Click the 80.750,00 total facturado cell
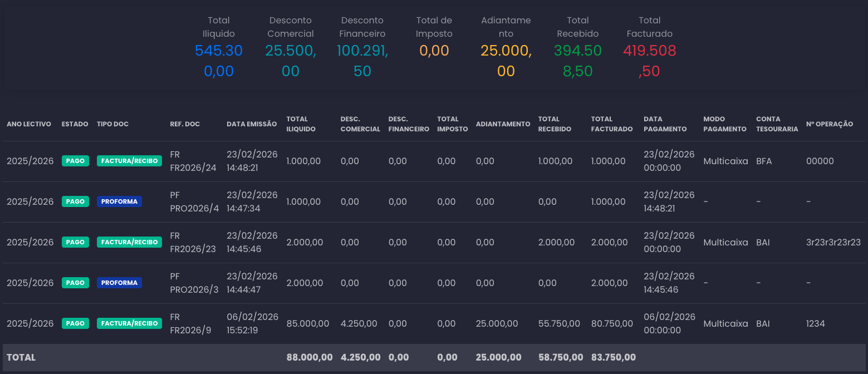The width and height of the screenshot is (868, 374). point(612,324)
